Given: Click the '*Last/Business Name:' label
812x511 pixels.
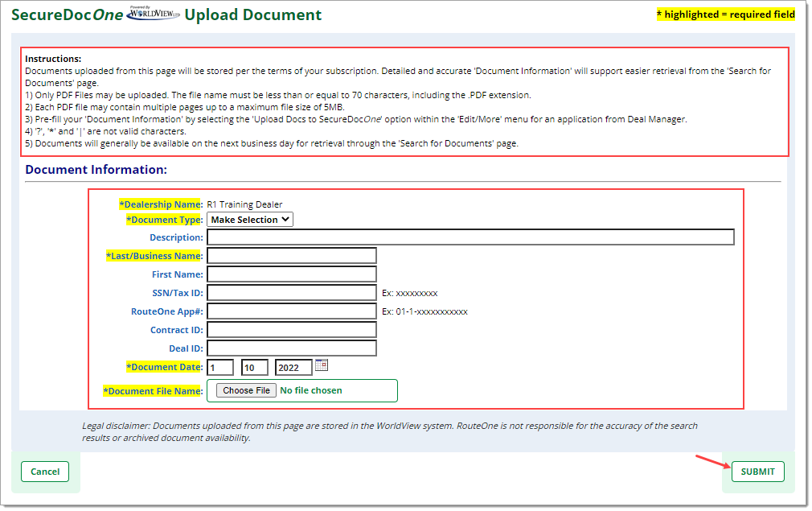Looking at the screenshot, I should pyautogui.click(x=154, y=256).
